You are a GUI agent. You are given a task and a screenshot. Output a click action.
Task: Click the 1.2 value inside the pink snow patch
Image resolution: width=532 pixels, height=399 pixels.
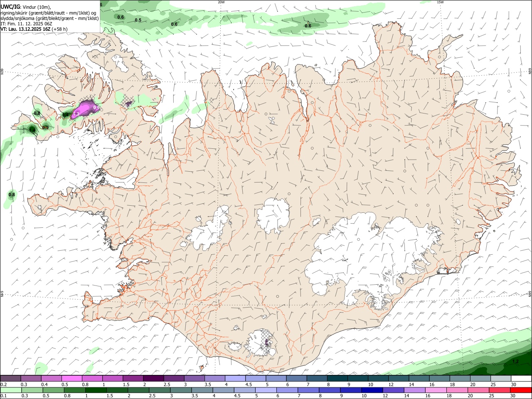[76, 113]
